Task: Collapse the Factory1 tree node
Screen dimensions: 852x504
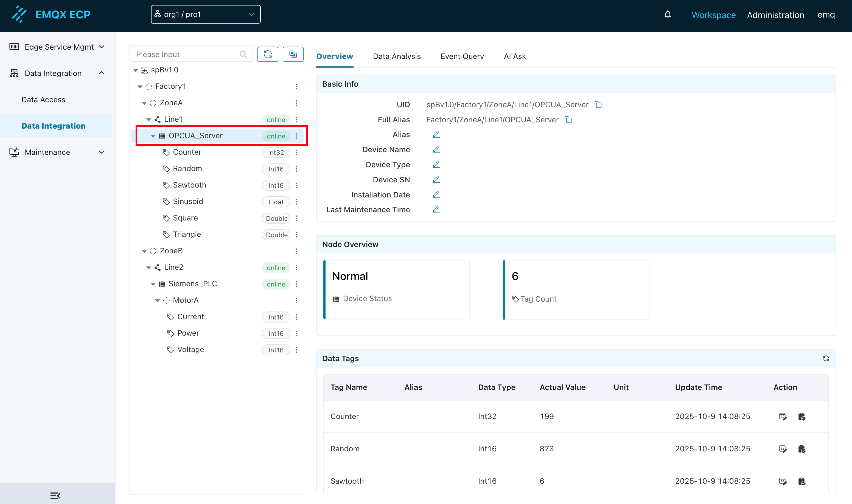Action: pos(140,87)
